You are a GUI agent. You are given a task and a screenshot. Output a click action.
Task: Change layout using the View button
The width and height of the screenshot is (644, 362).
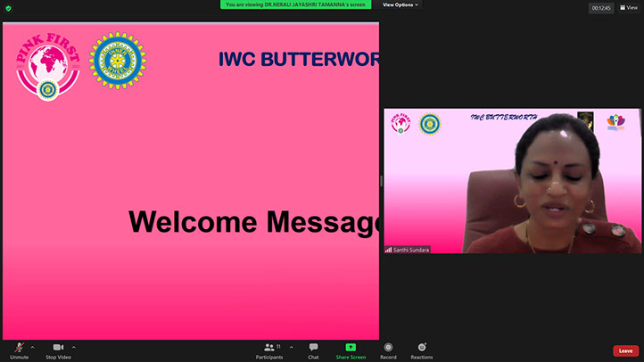(628, 7)
